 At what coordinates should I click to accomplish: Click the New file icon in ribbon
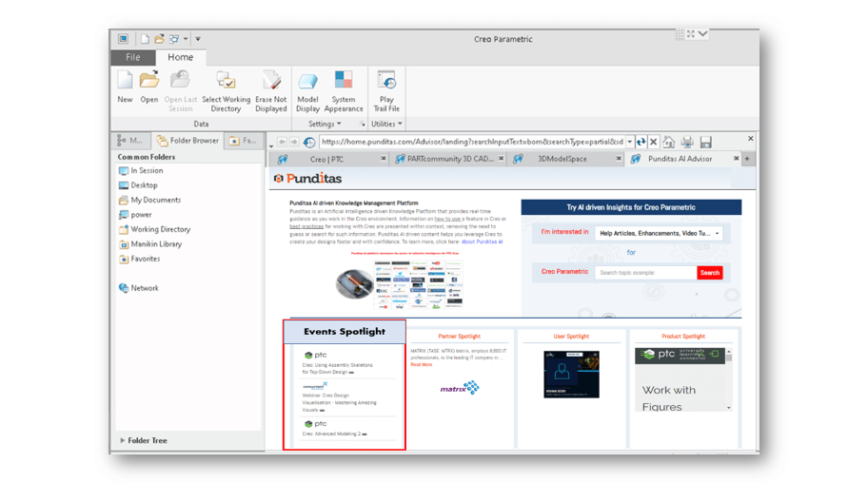pos(125,83)
